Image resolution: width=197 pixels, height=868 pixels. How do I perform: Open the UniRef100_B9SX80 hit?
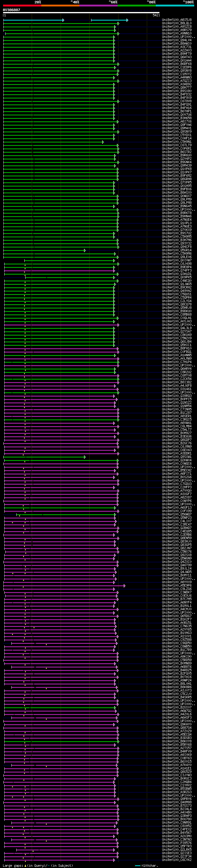(x=177, y=91)
